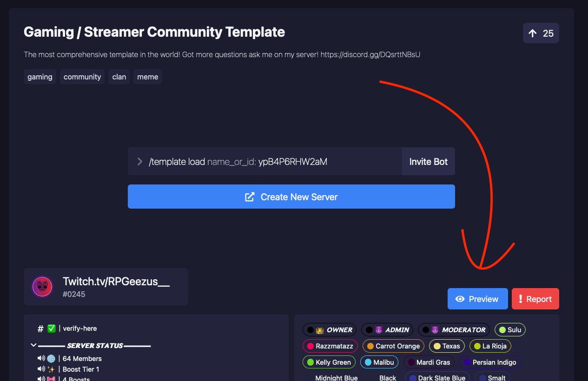Select the clan tag
588x381 pixels.
pos(119,77)
